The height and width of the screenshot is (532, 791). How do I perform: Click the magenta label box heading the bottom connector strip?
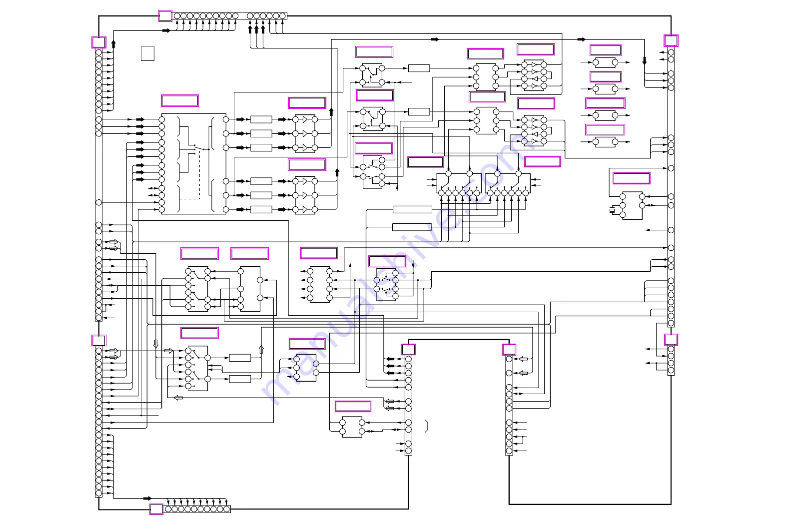click(x=156, y=509)
